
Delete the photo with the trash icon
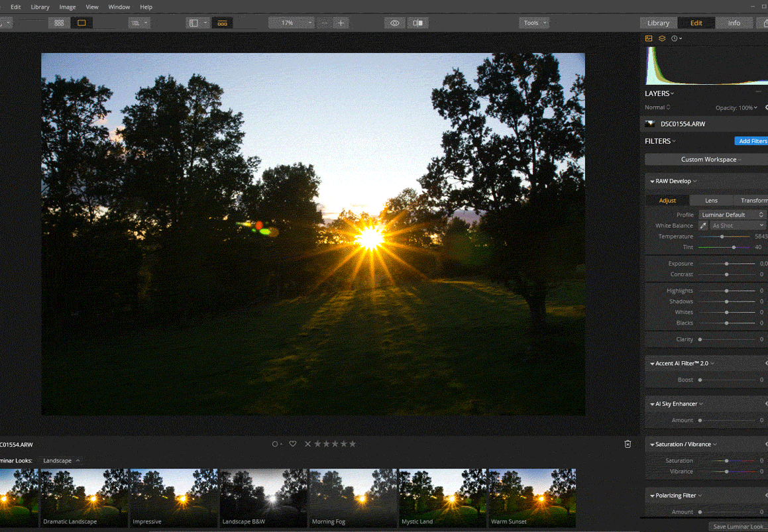[628, 444]
